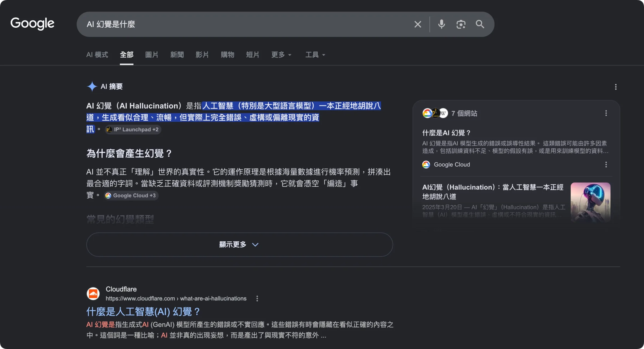Click stacked site favicons beside 7 個網站
The height and width of the screenshot is (349, 644).
click(x=435, y=113)
